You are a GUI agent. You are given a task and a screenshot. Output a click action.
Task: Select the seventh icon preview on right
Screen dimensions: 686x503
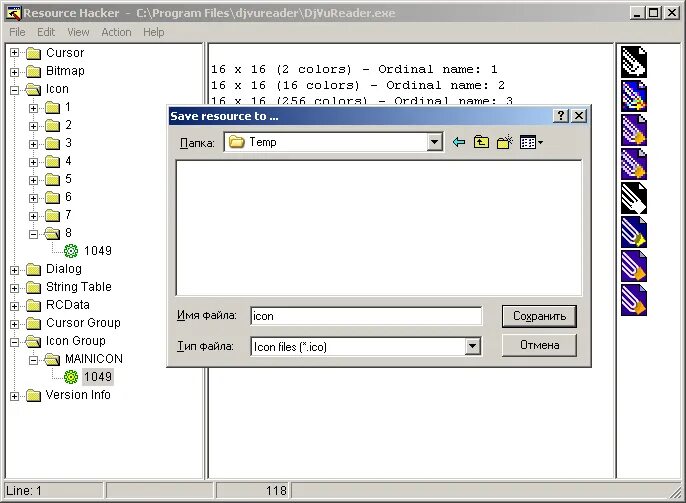[x=634, y=266]
